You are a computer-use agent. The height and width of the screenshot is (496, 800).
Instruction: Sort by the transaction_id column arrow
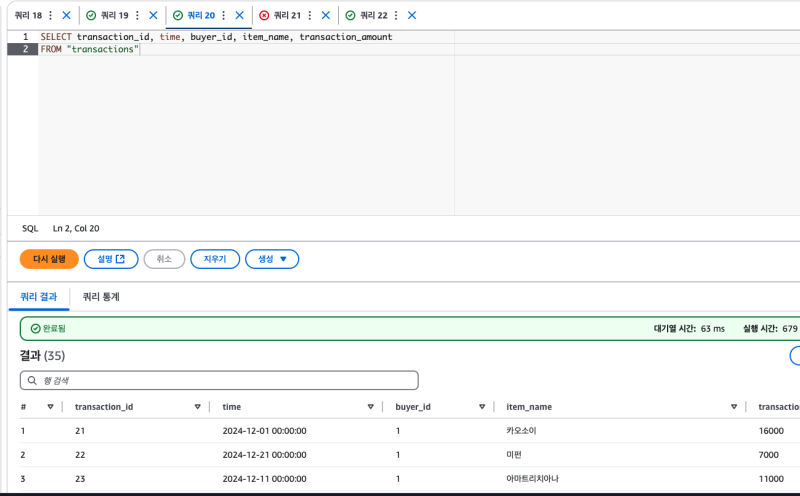point(197,407)
